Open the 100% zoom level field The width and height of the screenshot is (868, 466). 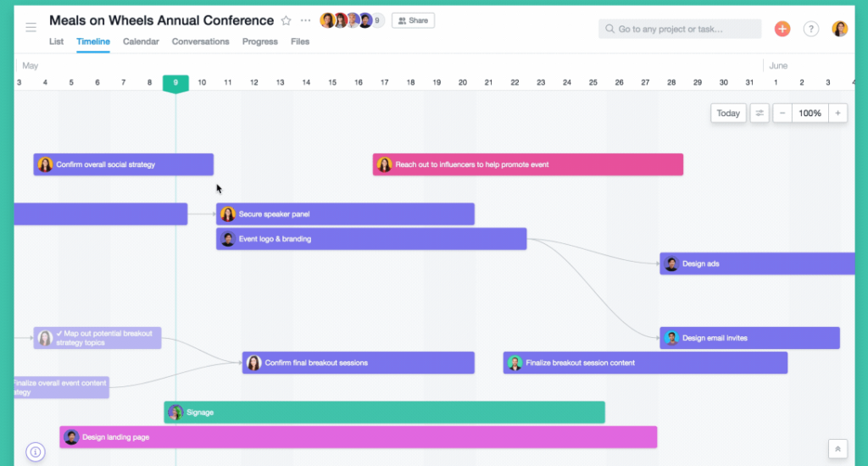810,114
